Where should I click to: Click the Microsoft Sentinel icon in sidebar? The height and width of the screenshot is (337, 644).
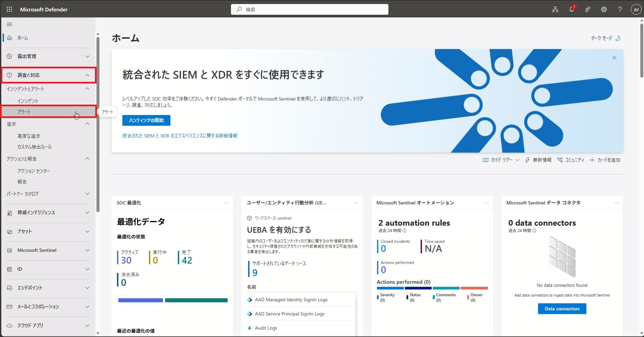coord(9,250)
